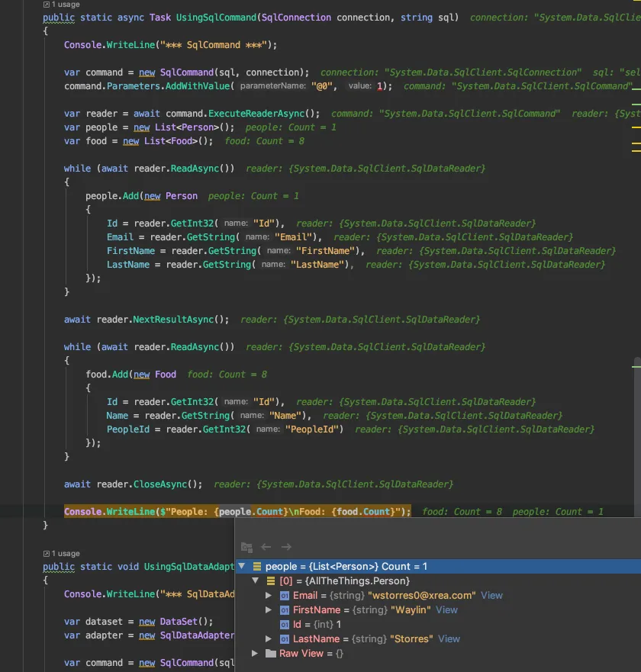
Task: Expand the Raw View node
Action: point(255,653)
